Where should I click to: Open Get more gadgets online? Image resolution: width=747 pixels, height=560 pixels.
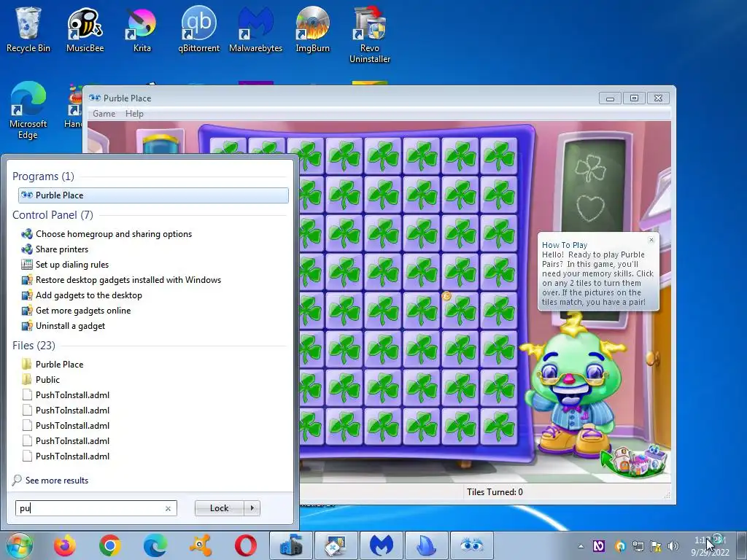(x=83, y=310)
